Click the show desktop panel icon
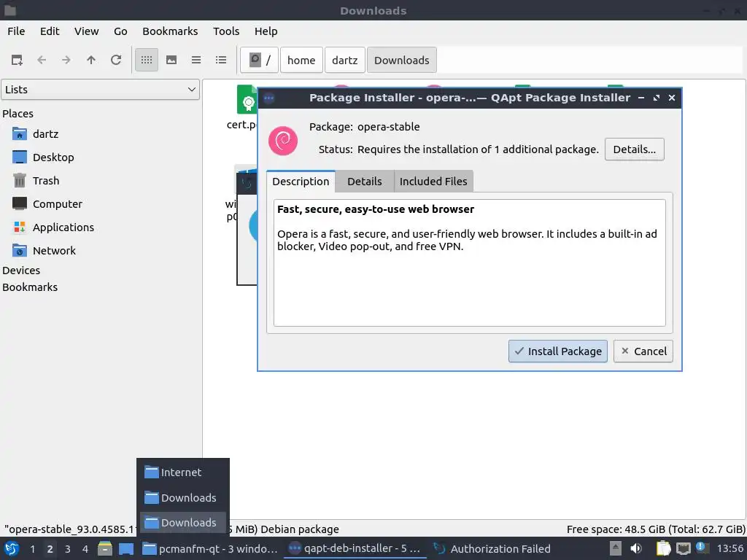Viewport: 747px width, 560px height. coord(126,549)
